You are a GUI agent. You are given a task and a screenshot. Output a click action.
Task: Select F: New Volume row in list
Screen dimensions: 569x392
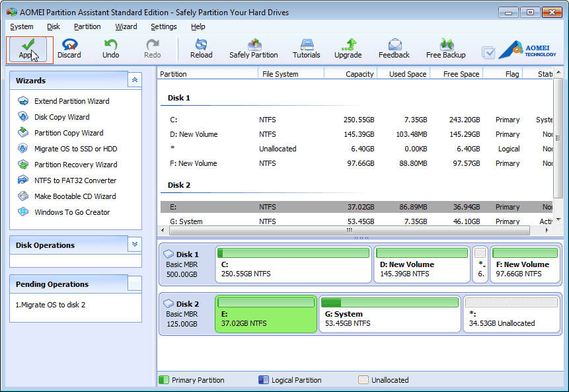click(356, 163)
